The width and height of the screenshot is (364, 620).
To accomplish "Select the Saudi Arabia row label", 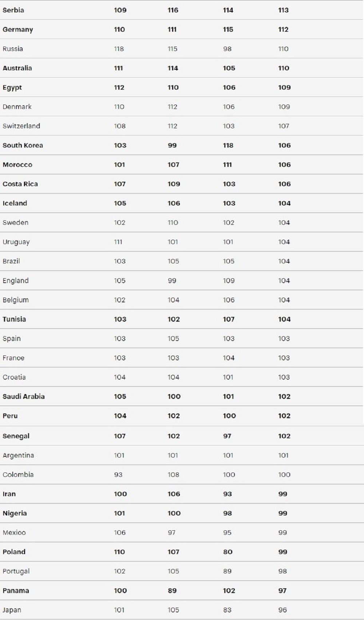I will coord(24,396).
